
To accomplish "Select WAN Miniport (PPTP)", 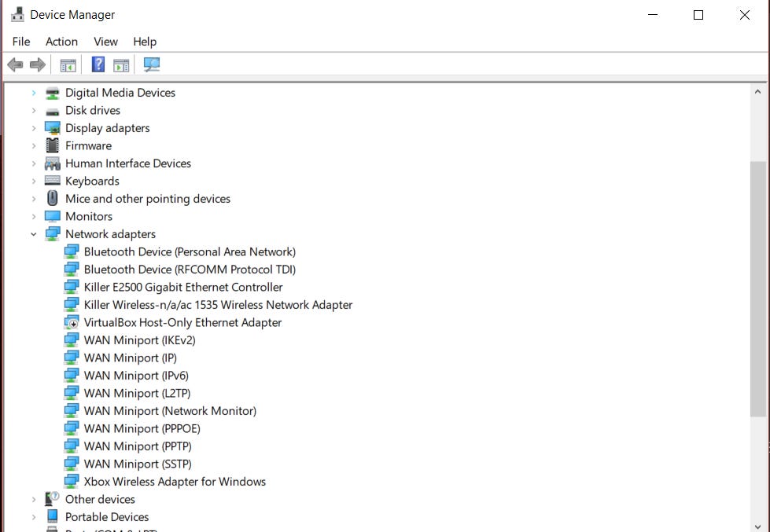I will pos(138,446).
